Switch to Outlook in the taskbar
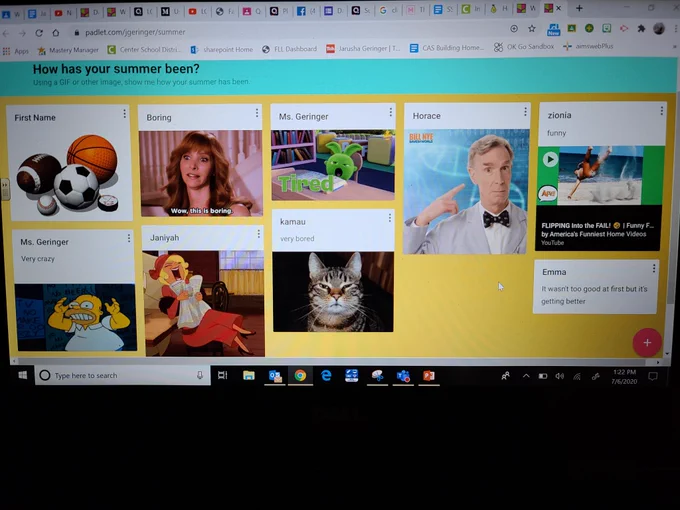The image size is (680, 510). coord(275,376)
